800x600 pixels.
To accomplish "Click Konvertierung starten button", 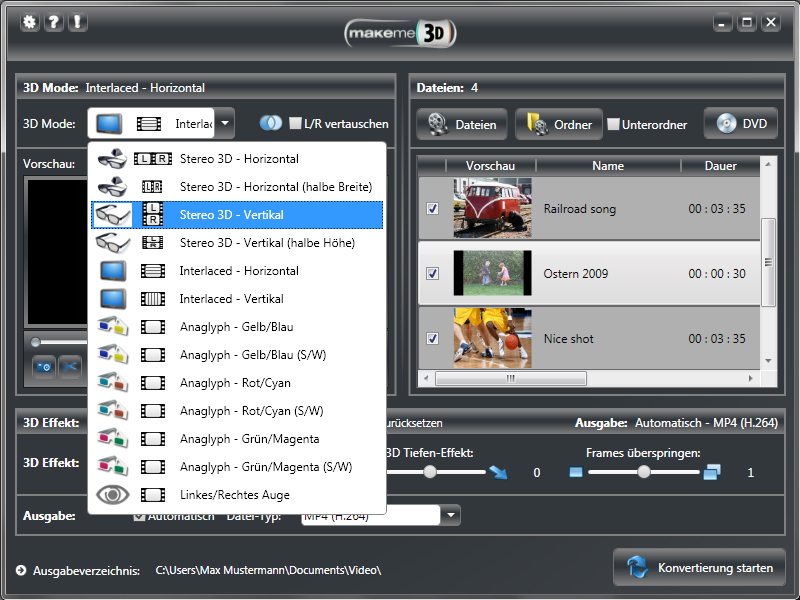I will click(x=699, y=568).
